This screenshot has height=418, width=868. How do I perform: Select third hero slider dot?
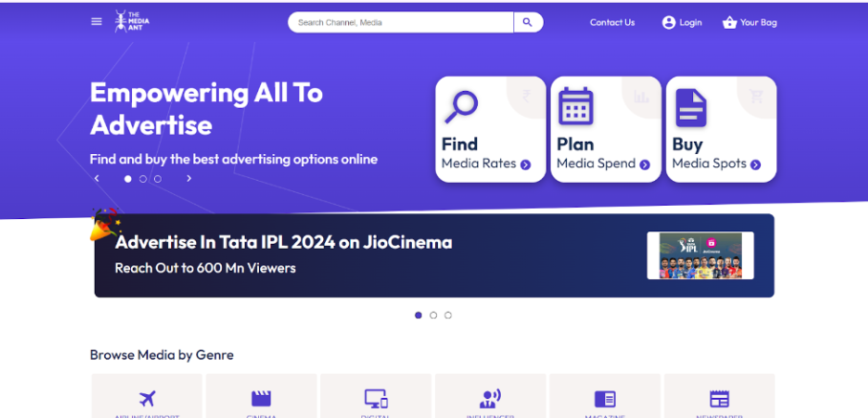(x=158, y=179)
